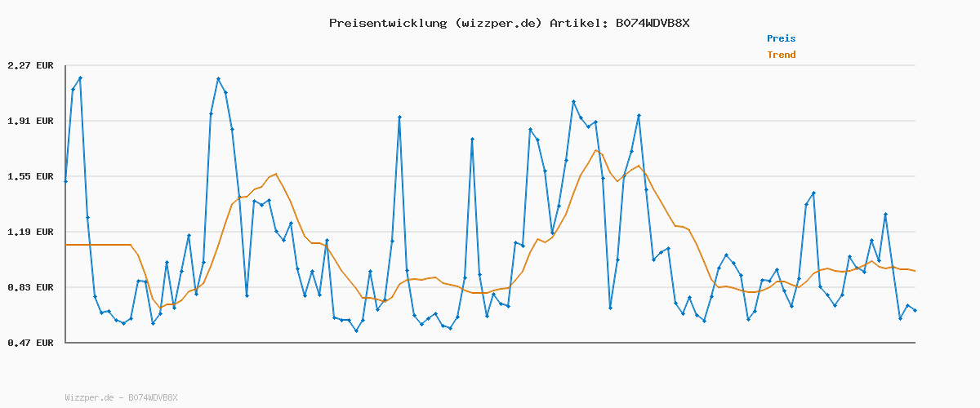980x408 pixels.
Task: Click the 2.27 EUR axis label
Action: 29,65
